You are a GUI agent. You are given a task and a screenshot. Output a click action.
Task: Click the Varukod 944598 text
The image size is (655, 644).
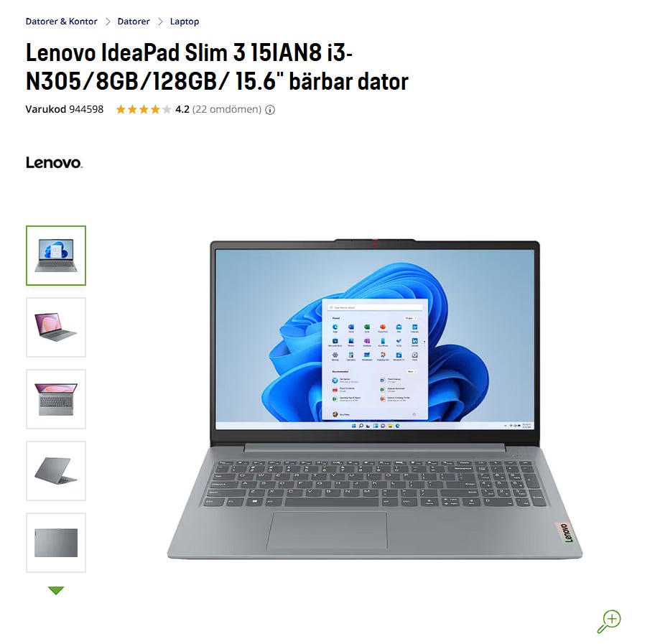coord(65,109)
